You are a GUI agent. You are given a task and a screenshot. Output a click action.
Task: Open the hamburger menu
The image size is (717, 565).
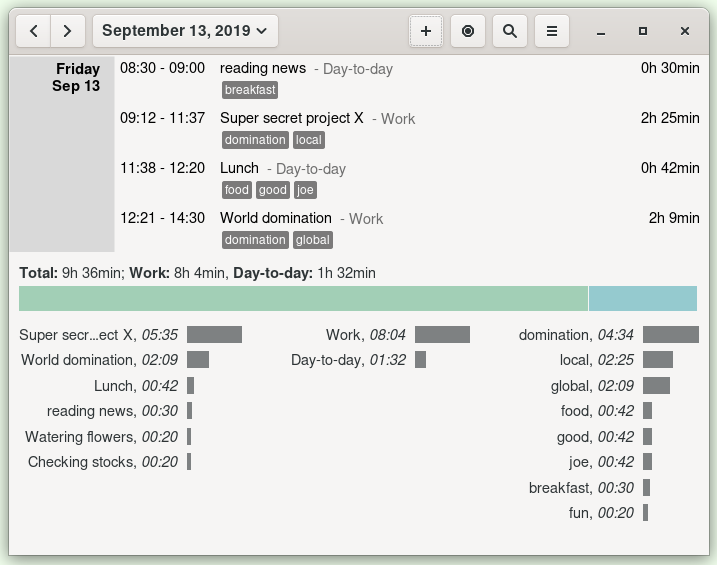click(x=551, y=31)
